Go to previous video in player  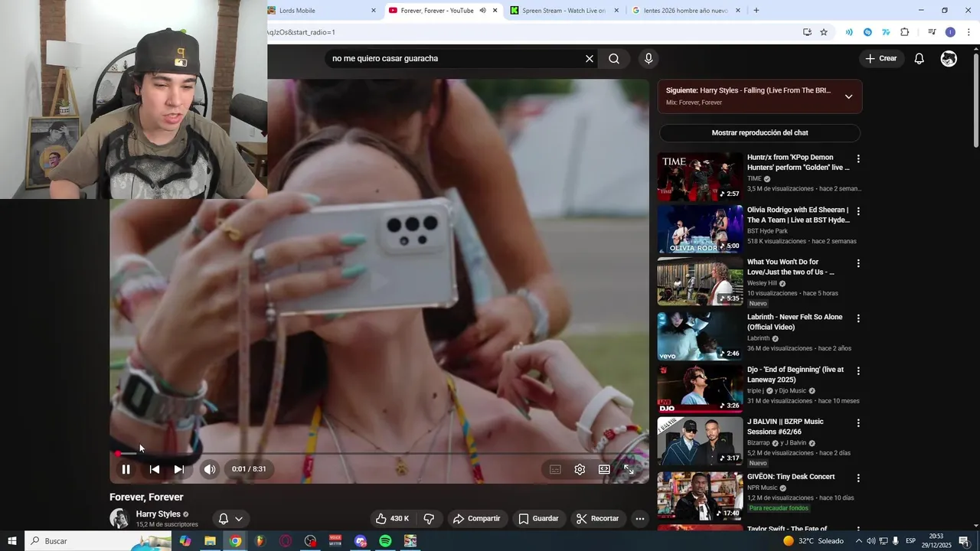[154, 469]
